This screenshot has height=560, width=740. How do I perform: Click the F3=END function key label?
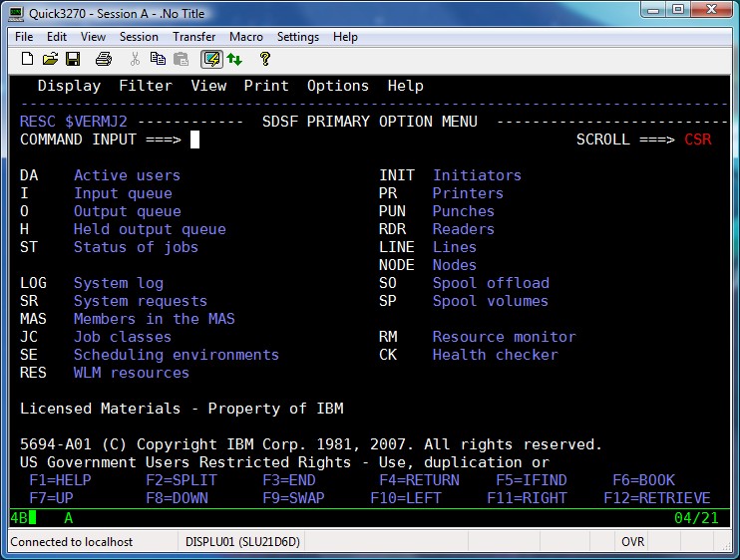pyautogui.click(x=289, y=480)
